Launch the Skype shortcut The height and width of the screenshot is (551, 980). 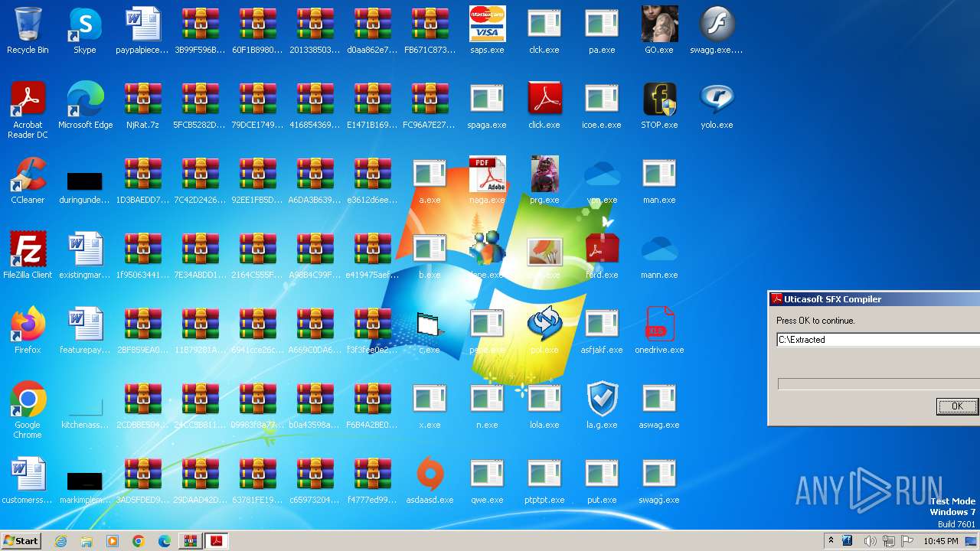click(x=85, y=24)
